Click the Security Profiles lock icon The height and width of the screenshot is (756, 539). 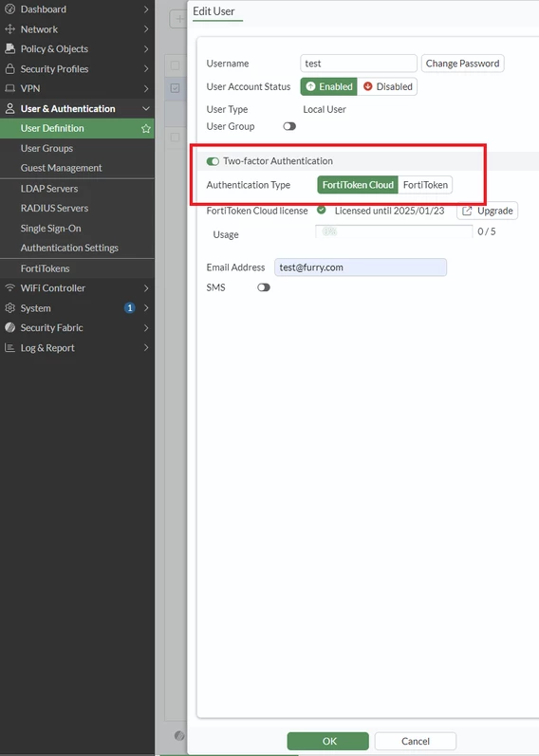pos(9,69)
